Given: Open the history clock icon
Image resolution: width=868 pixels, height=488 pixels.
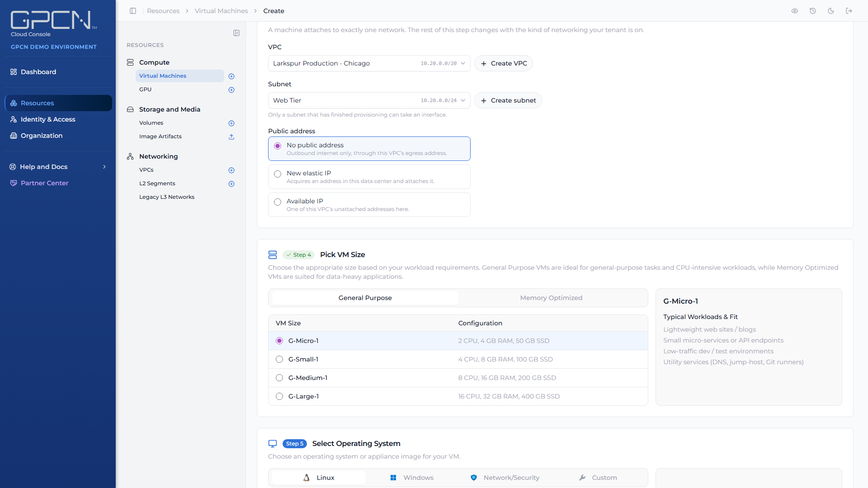Looking at the screenshot, I should (813, 11).
